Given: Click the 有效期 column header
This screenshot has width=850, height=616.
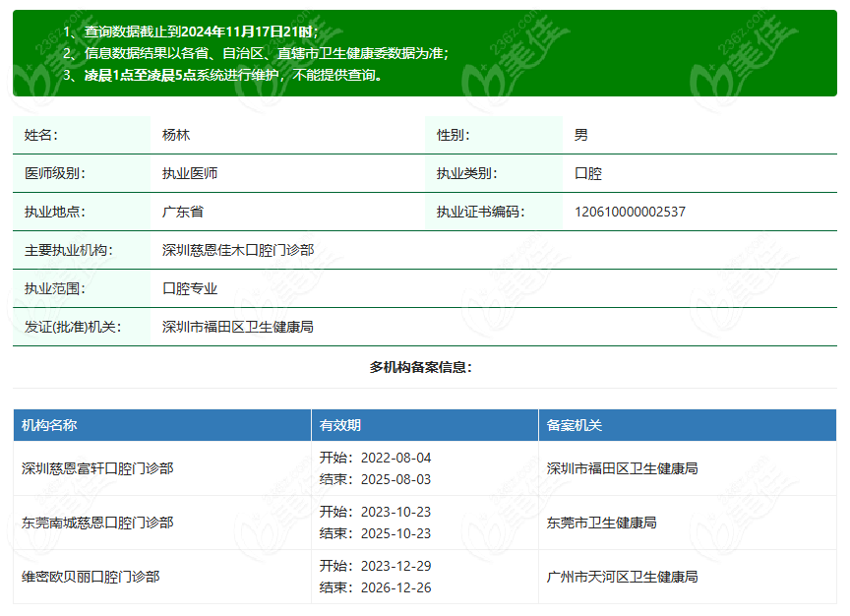Looking at the screenshot, I should (x=340, y=425).
